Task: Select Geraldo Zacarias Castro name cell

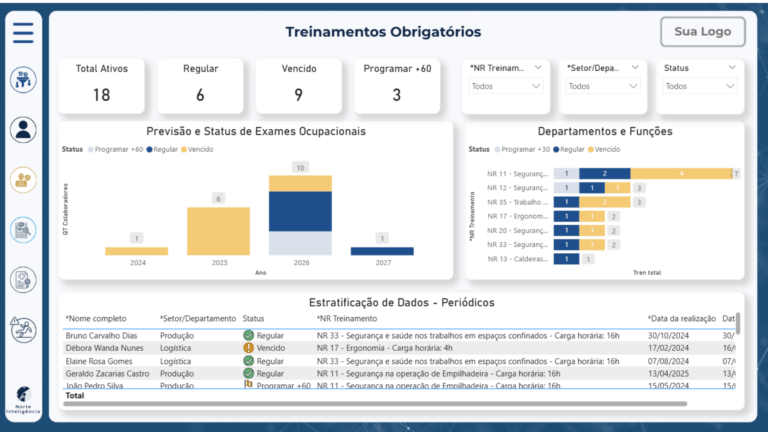Action: [x=107, y=373]
